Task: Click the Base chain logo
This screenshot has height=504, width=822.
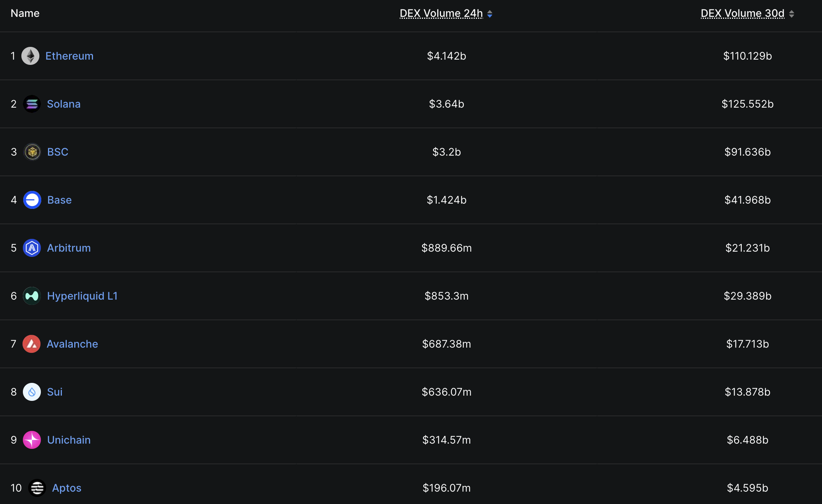Action: pos(32,200)
